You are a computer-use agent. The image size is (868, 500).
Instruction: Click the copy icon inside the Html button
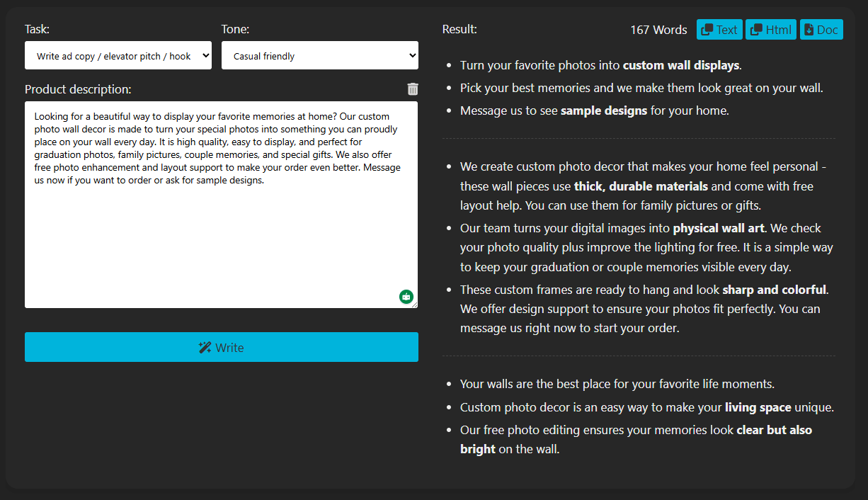pos(757,29)
